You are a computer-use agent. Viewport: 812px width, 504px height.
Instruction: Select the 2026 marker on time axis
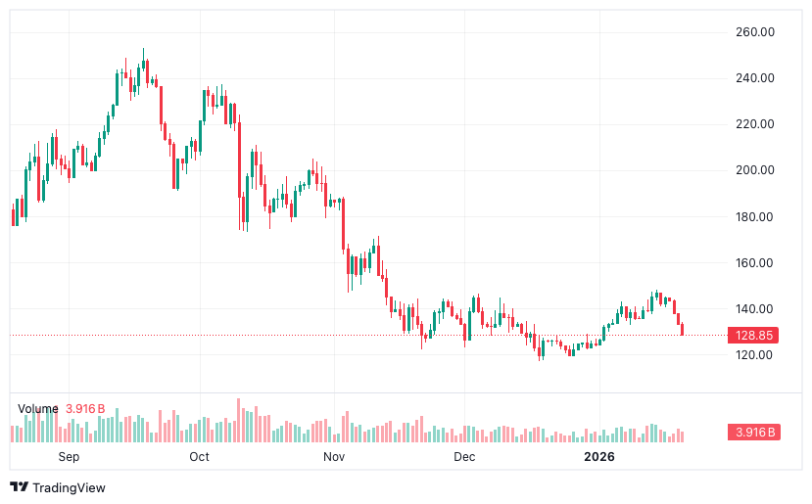click(x=598, y=457)
